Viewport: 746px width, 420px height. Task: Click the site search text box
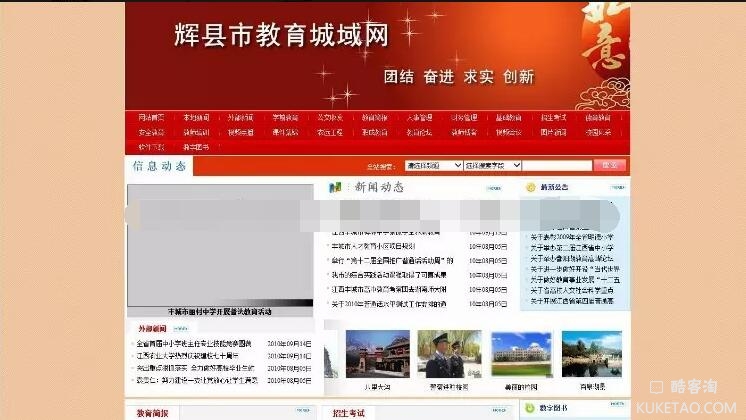click(x=556, y=166)
